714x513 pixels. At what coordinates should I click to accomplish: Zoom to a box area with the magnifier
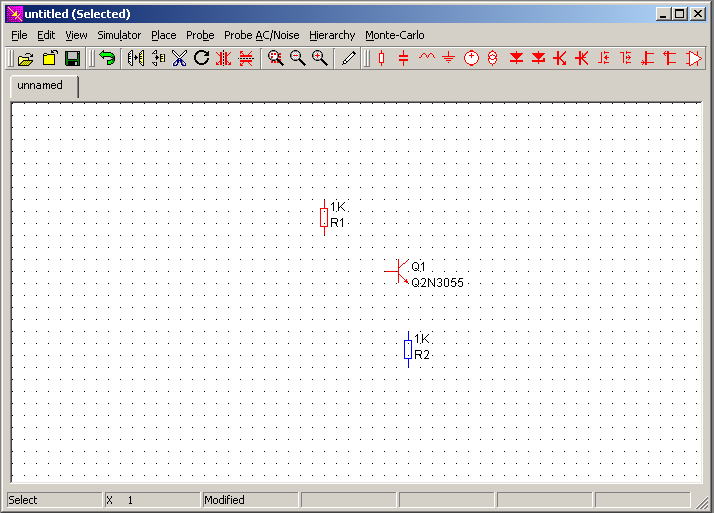pos(275,58)
